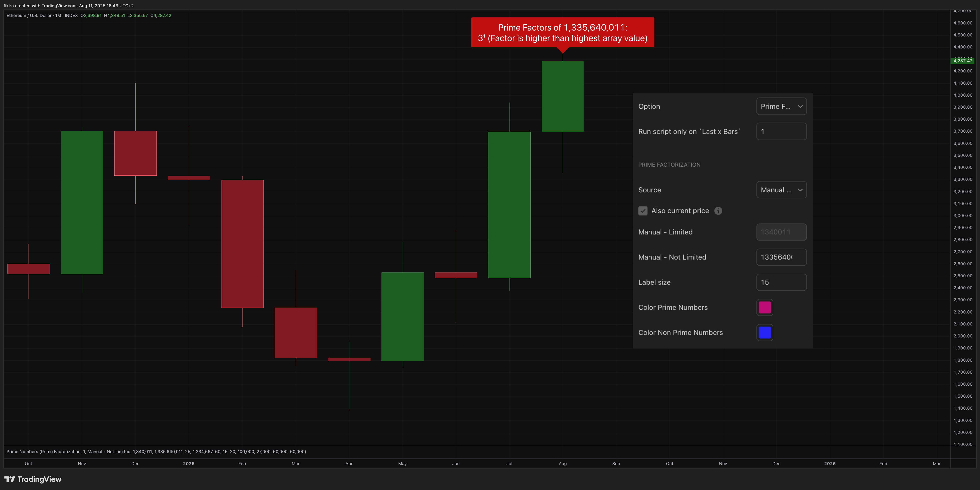This screenshot has width=980, height=490.
Task: Click the Prime Numbers indicator legend text
Action: (156, 452)
